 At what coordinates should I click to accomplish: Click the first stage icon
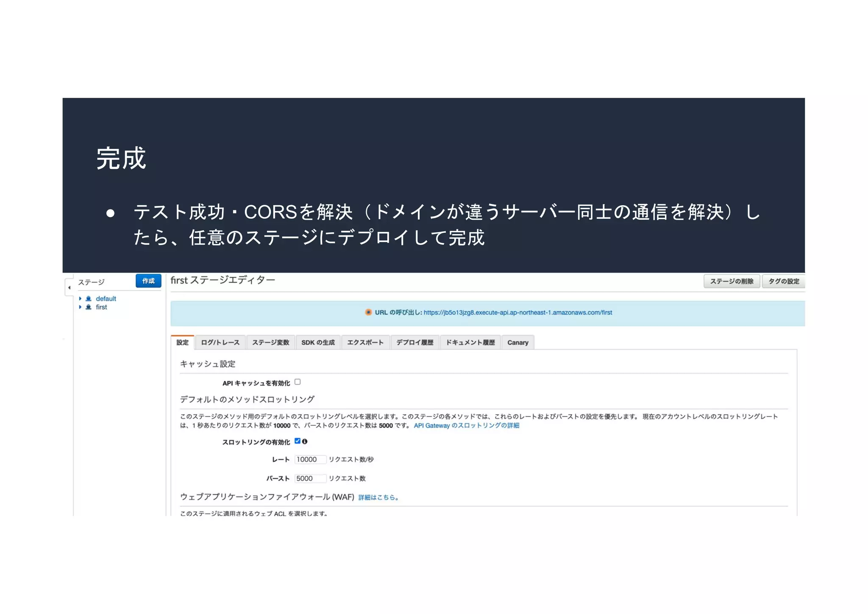(x=89, y=307)
